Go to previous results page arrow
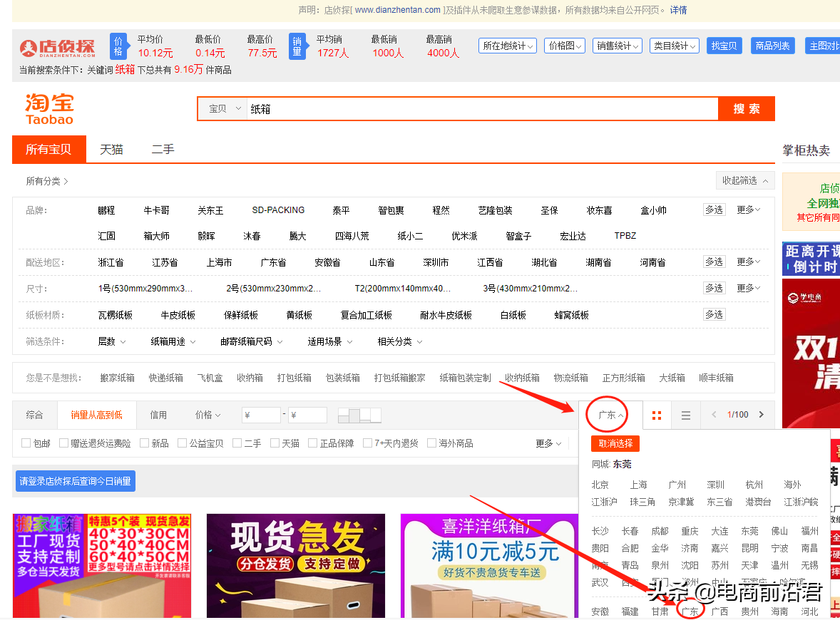The image size is (840, 620). pos(714,415)
